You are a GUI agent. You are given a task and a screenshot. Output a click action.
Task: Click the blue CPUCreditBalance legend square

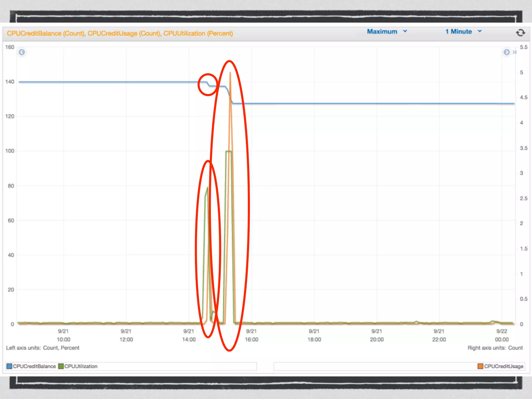click(9, 366)
